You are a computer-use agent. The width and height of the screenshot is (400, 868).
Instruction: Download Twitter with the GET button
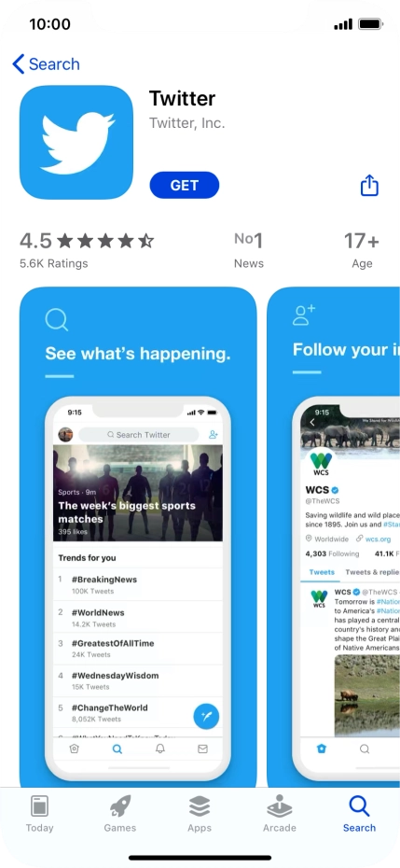pyautogui.click(x=185, y=185)
